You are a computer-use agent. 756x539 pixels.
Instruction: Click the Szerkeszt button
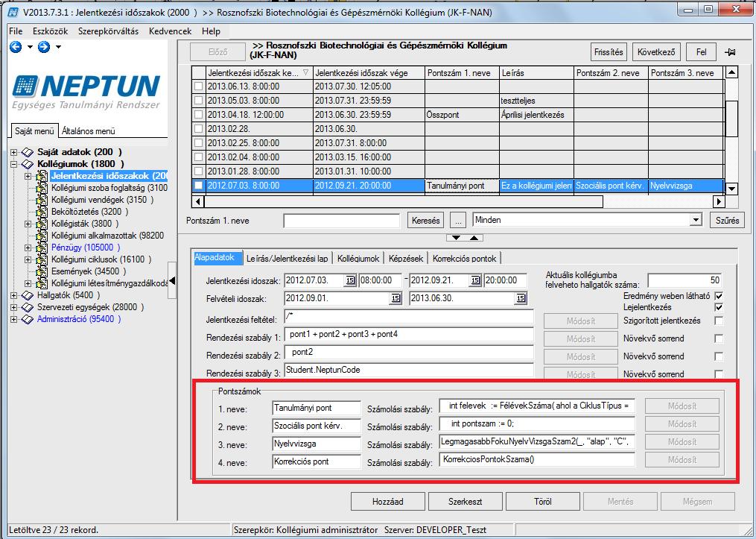[466, 502]
